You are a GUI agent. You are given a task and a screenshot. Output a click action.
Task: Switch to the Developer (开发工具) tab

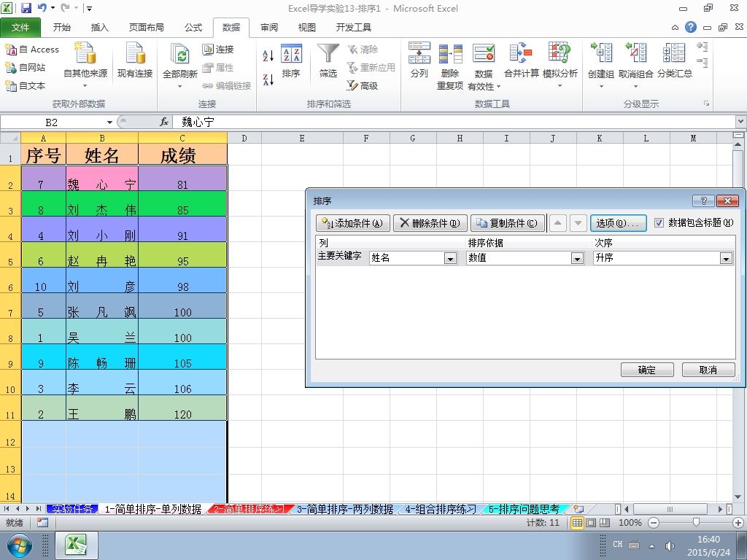pyautogui.click(x=354, y=28)
